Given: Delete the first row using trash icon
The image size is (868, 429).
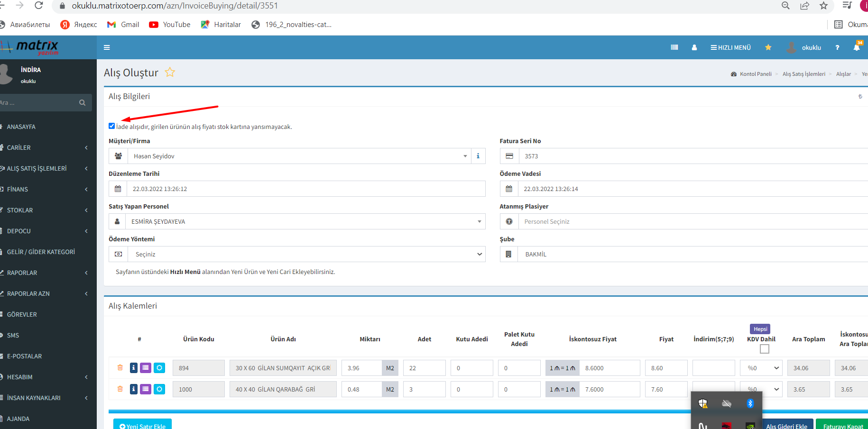Looking at the screenshot, I should pos(120,368).
